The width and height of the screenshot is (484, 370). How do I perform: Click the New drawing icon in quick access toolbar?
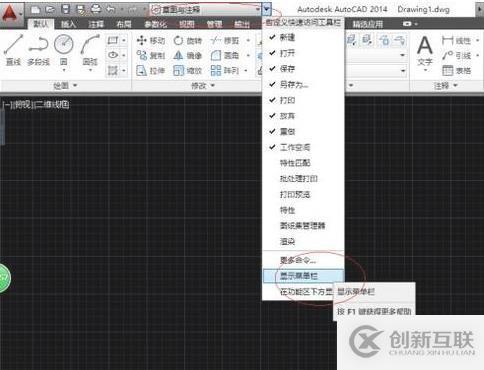click(x=35, y=10)
